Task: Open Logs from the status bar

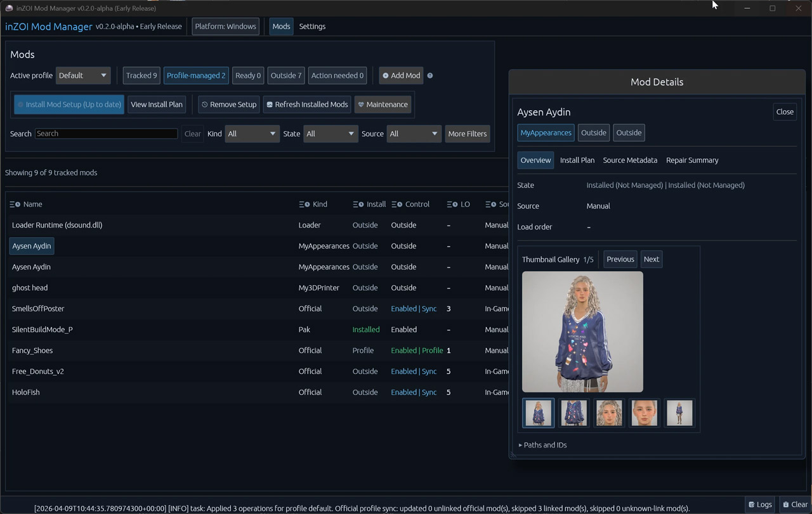Action: [760, 504]
